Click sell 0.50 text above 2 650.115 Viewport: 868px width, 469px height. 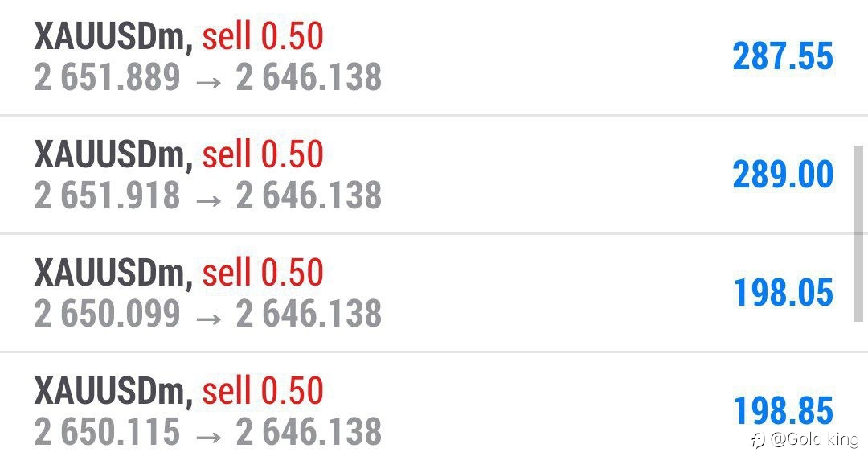point(262,389)
